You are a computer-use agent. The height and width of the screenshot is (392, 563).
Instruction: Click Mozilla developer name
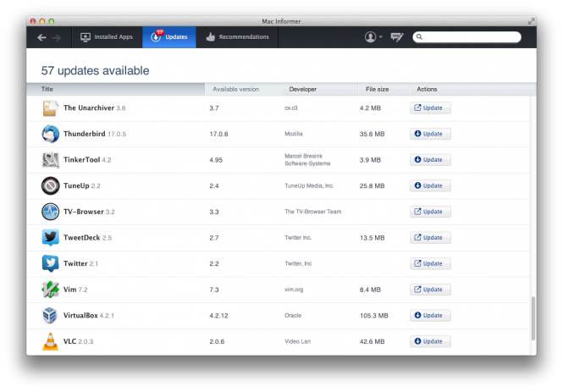[294, 134]
